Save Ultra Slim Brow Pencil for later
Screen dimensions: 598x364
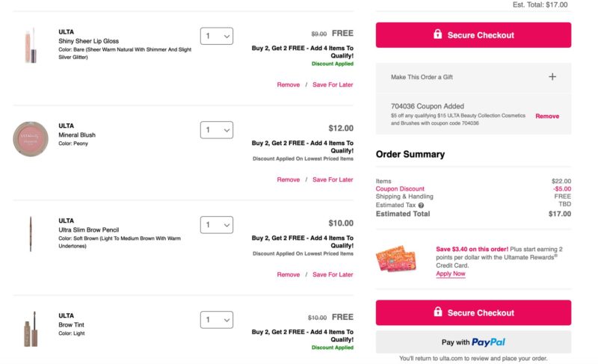(333, 275)
